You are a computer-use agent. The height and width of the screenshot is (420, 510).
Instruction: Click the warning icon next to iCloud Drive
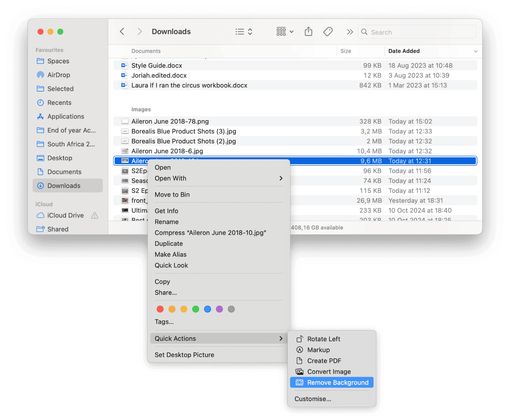[x=94, y=215]
